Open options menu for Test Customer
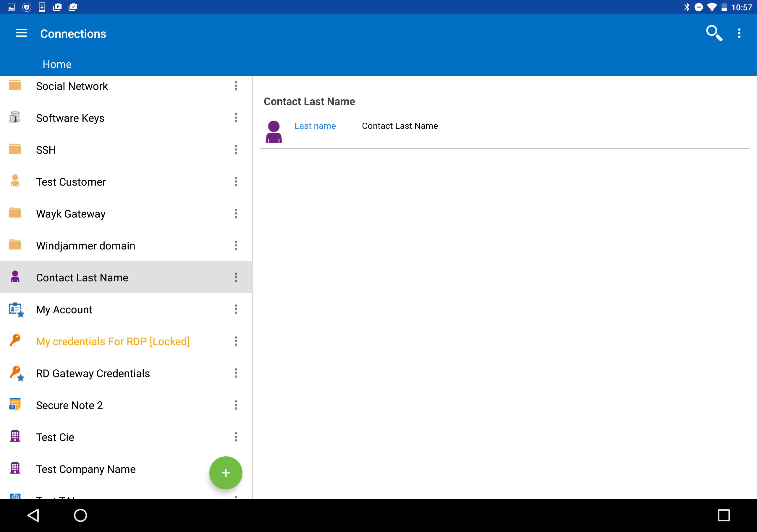 tap(236, 181)
